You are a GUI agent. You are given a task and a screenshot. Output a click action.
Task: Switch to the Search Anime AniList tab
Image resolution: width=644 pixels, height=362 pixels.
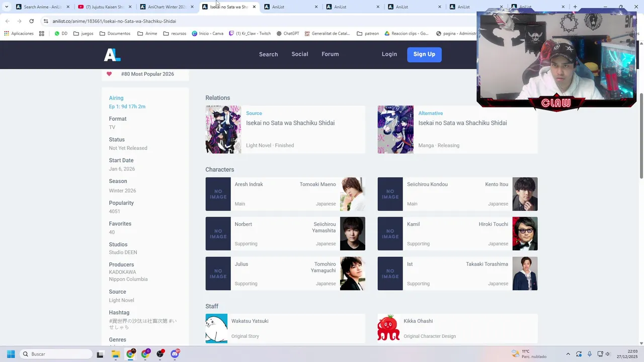[43, 7]
